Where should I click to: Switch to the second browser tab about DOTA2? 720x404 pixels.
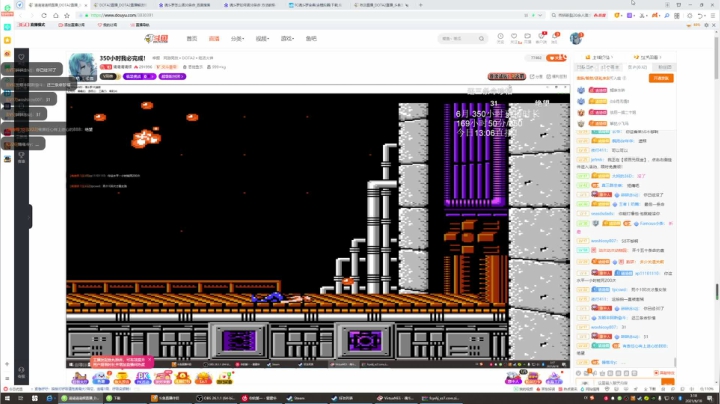click(120, 5)
